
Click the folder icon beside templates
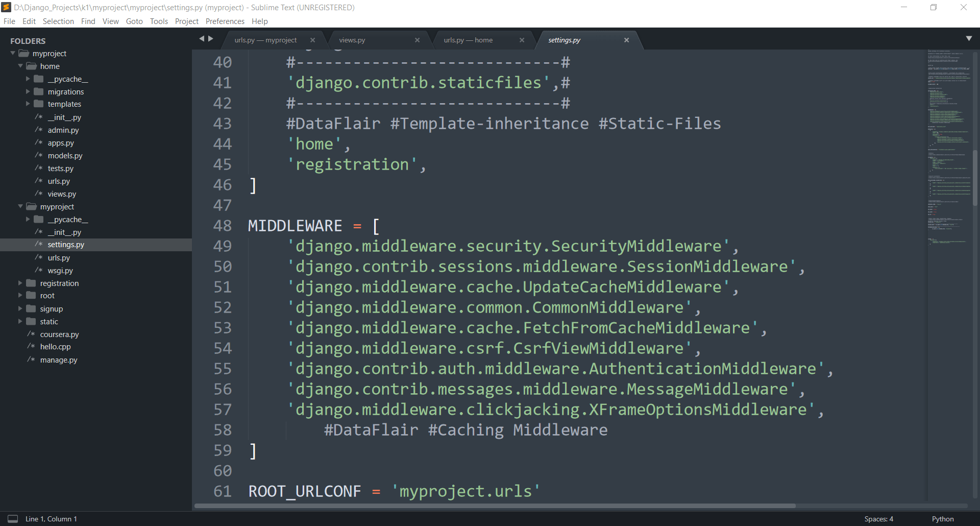(x=40, y=104)
